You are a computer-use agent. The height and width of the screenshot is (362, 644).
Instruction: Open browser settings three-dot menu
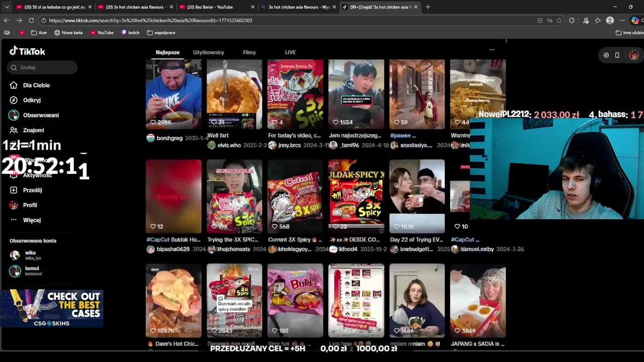pyautogui.click(x=622, y=21)
